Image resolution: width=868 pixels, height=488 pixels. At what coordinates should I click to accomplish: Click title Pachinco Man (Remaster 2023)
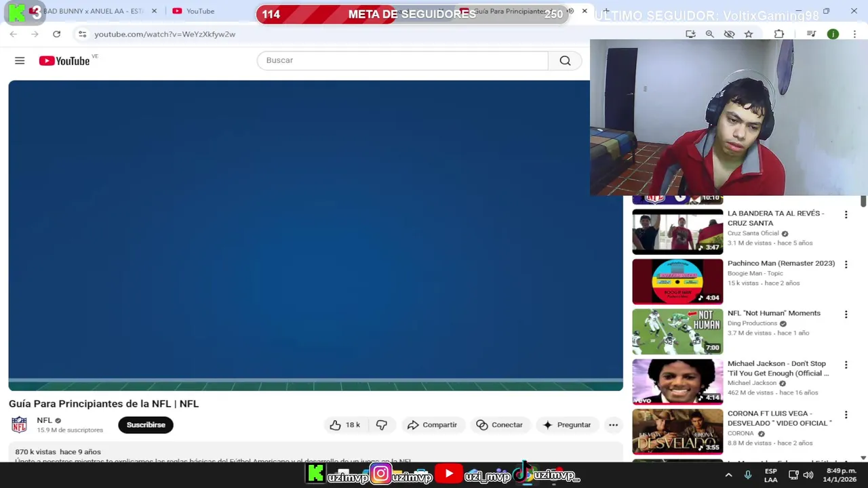(x=781, y=264)
